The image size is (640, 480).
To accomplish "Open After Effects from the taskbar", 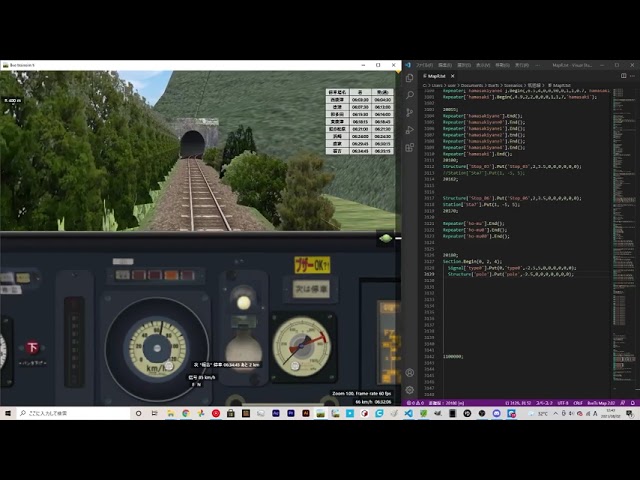I will click(x=276, y=413).
